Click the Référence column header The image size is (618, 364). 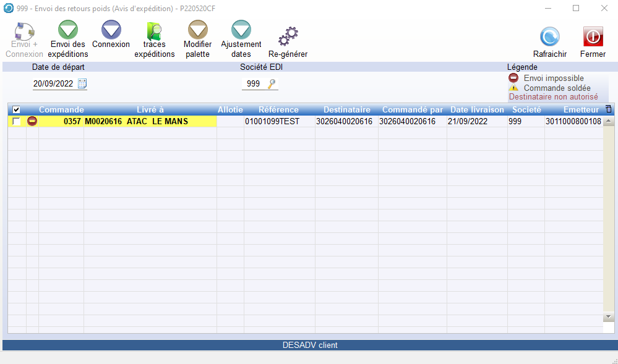point(278,110)
